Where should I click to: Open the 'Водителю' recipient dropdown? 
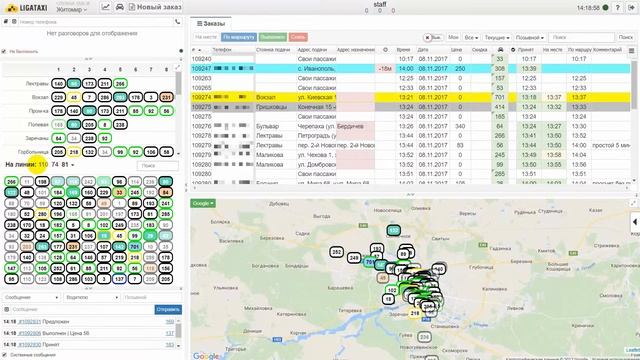point(91,297)
